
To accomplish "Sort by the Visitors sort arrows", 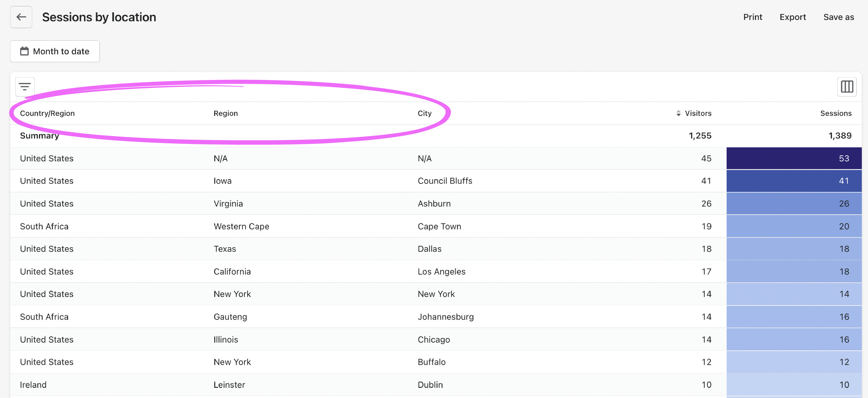I will point(678,113).
